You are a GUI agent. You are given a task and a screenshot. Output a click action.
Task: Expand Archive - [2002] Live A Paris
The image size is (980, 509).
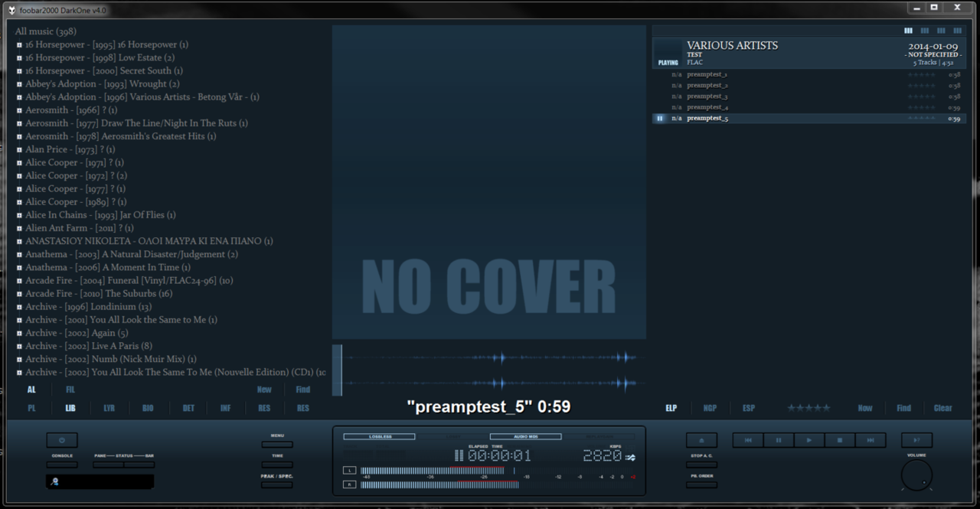point(19,346)
